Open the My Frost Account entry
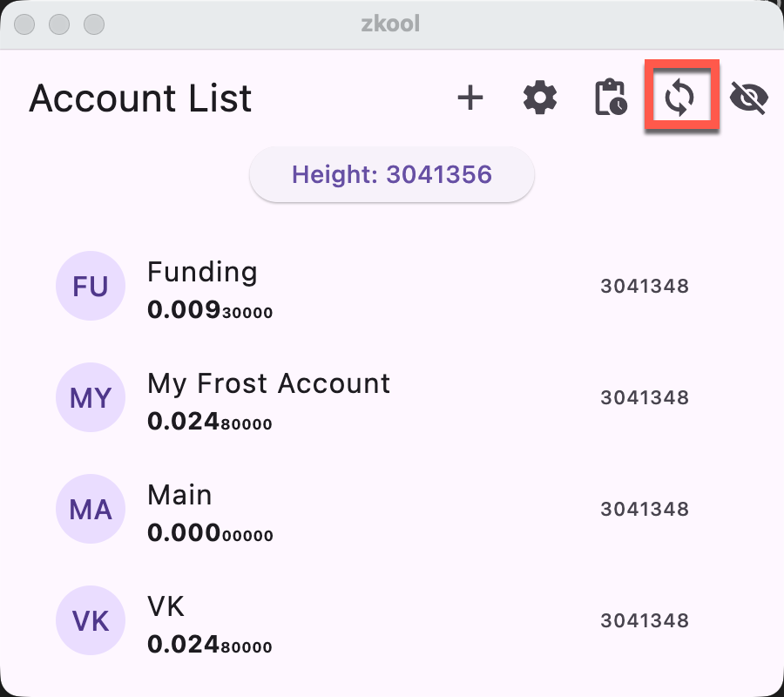The height and width of the screenshot is (697, 784). [268, 384]
